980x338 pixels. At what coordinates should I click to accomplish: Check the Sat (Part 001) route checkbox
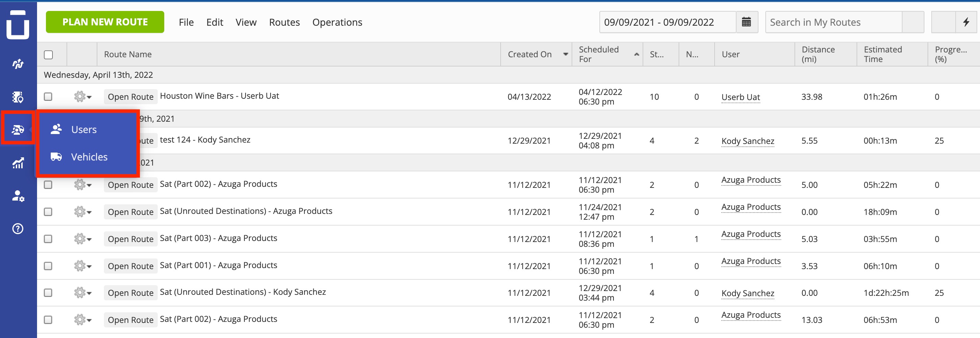pyautogui.click(x=48, y=266)
